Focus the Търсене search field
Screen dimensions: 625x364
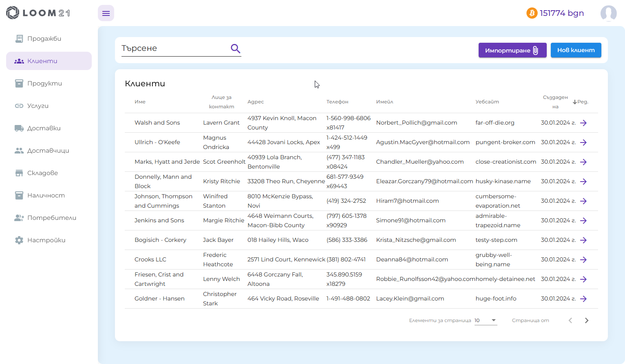click(x=175, y=48)
